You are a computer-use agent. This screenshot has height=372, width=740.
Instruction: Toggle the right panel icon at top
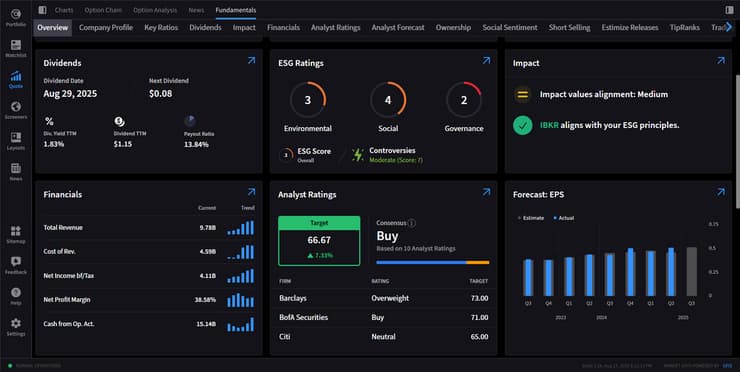[x=730, y=10]
